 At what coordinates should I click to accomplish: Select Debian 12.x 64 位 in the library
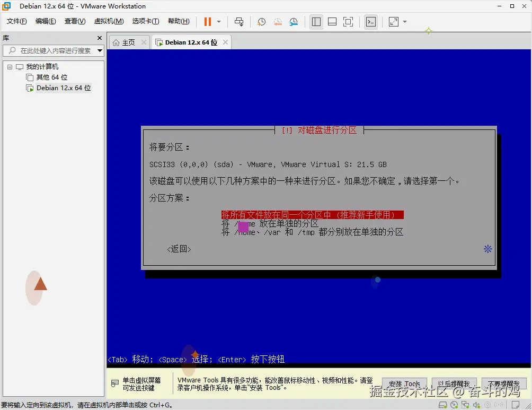pos(64,88)
